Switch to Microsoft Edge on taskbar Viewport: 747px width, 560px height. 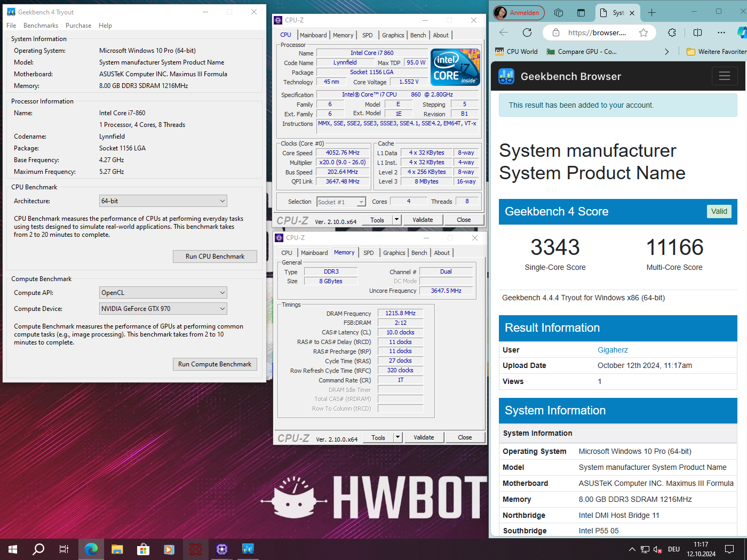(91, 549)
